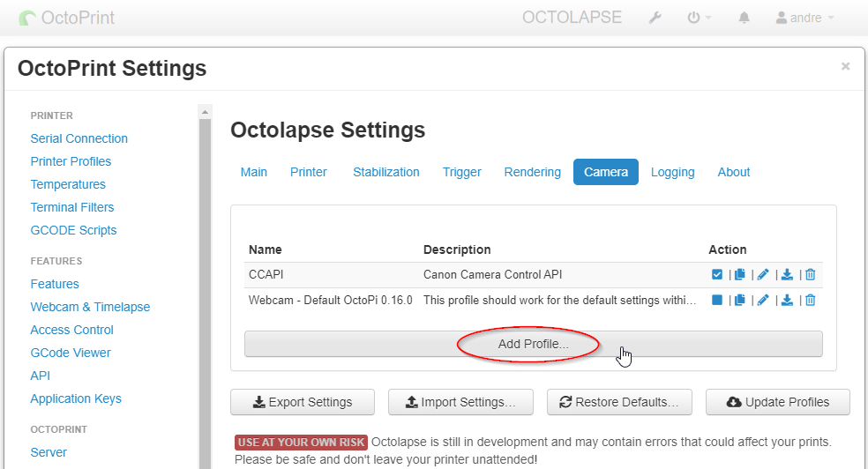868x469 pixels.
Task: Open the Features settings link
Action: pyautogui.click(x=55, y=284)
